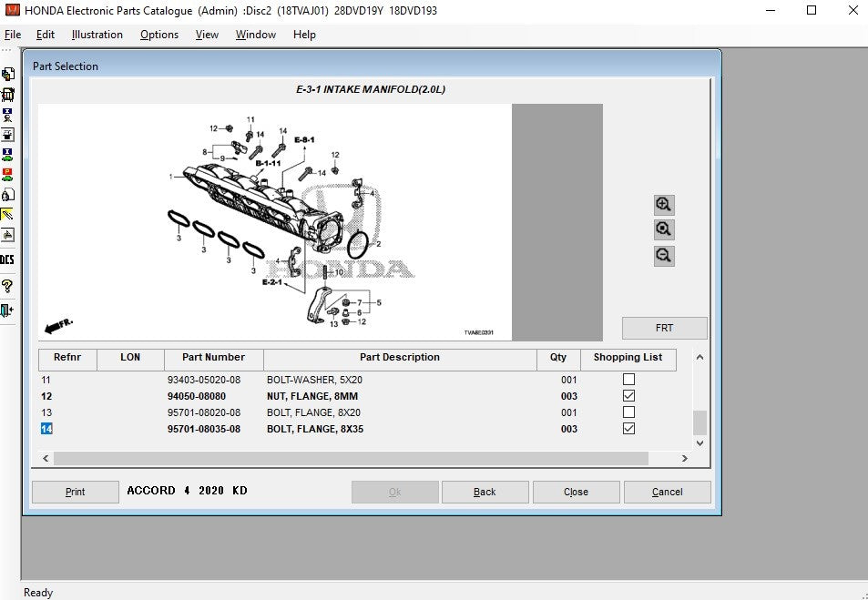Open help via question mark icon
Screen dimensions: 868x600
point(7,286)
